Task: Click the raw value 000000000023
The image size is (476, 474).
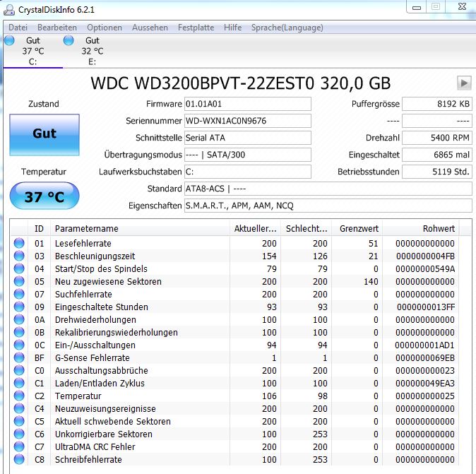Action: click(x=425, y=371)
